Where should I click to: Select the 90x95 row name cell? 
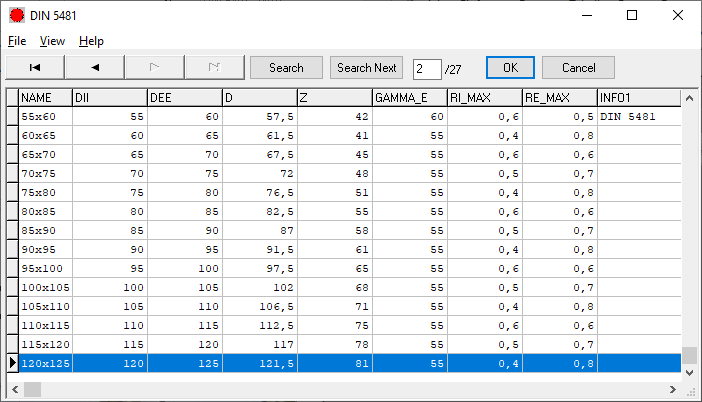(45, 249)
